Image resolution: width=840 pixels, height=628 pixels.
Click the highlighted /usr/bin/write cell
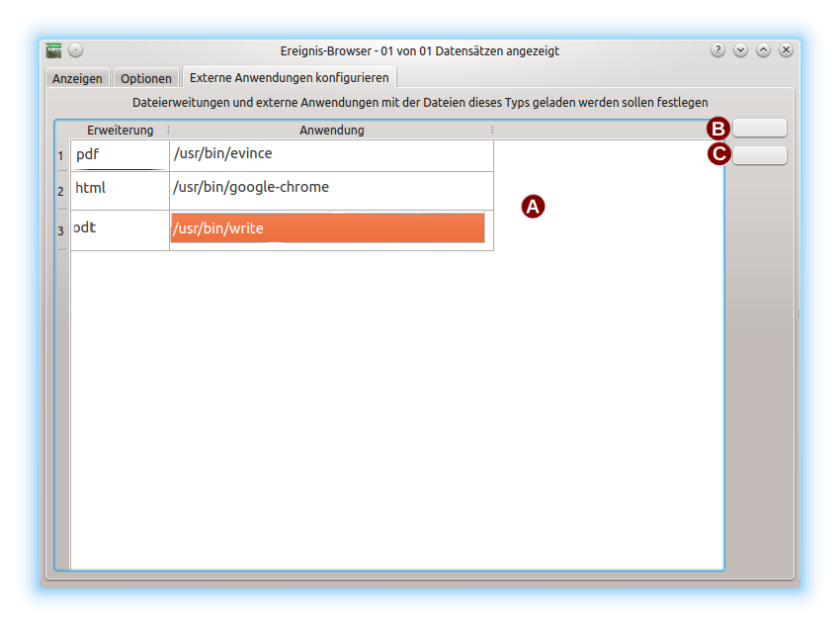(327, 228)
